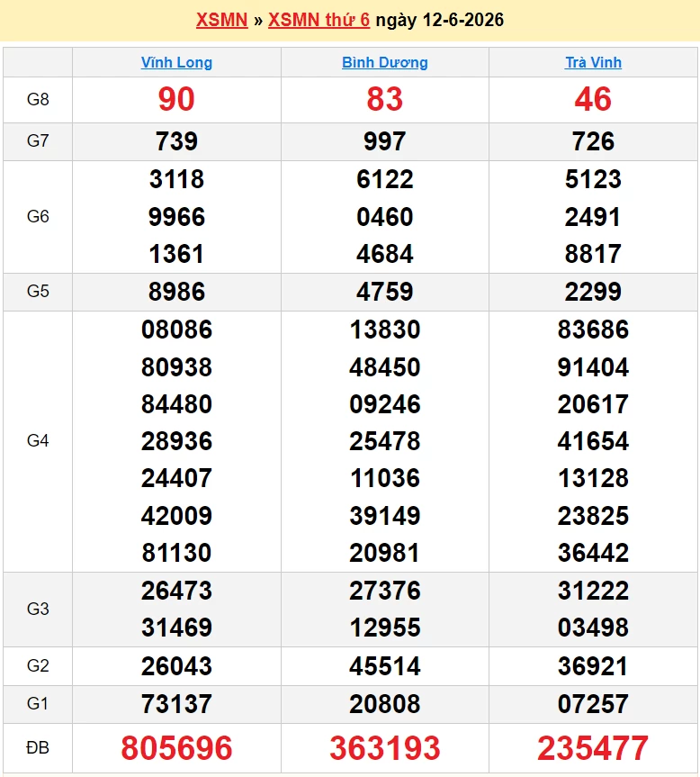Click G5 number 8986
This screenshot has width=700, height=777.
click(x=176, y=292)
